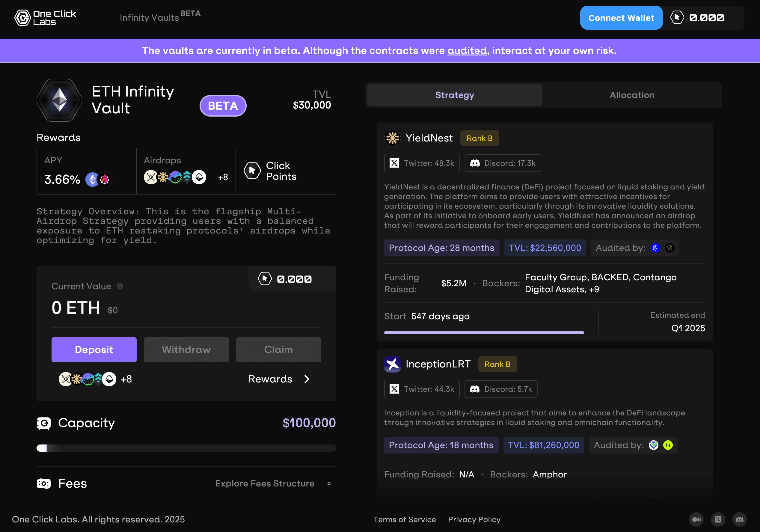Click the InceptionLRT logo
The height and width of the screenshot is (532, 760).
(393, 364)
